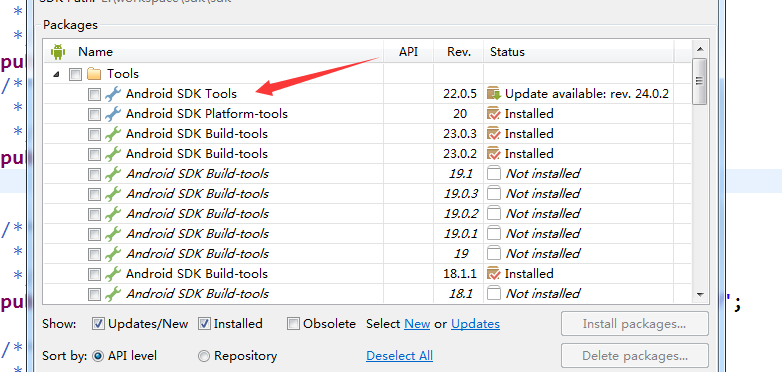Screen dimensions: 782x372
Task: Click the Delete packages button
Action: click(x=634, y=356)
